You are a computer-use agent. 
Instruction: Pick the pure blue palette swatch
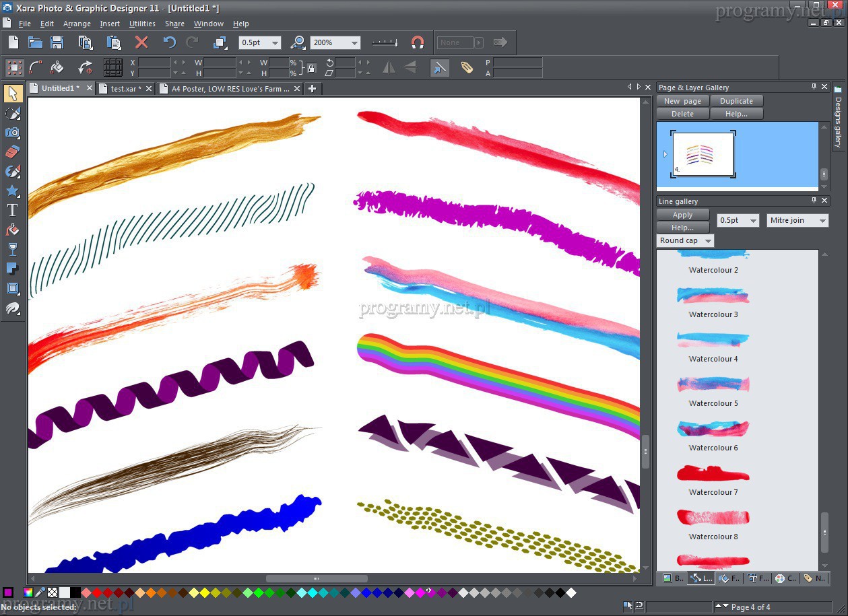tap(366, 592)
